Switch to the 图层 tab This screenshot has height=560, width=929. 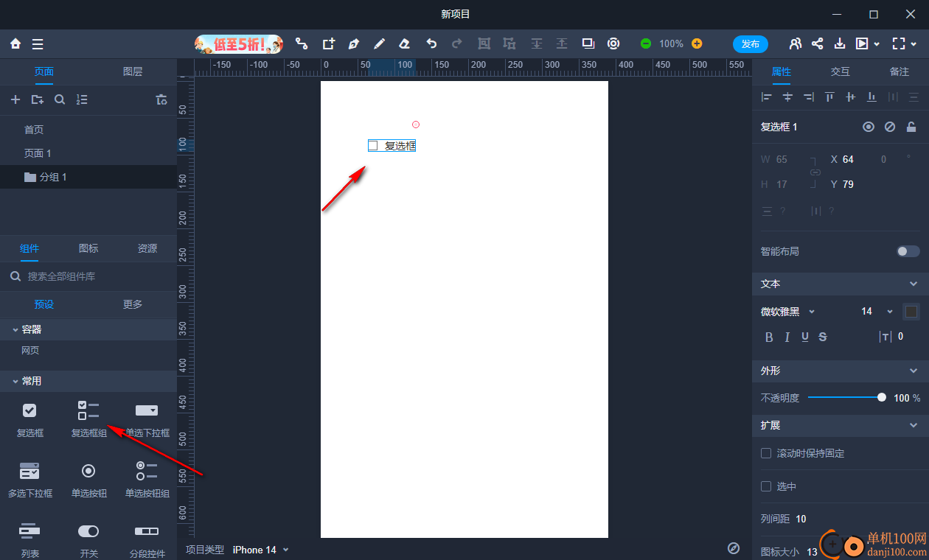[133, 71]
